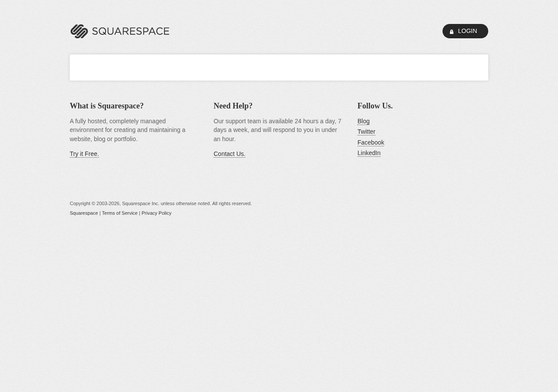Visit the Blog link
The image size is (558, 392).
coord(364,121)
